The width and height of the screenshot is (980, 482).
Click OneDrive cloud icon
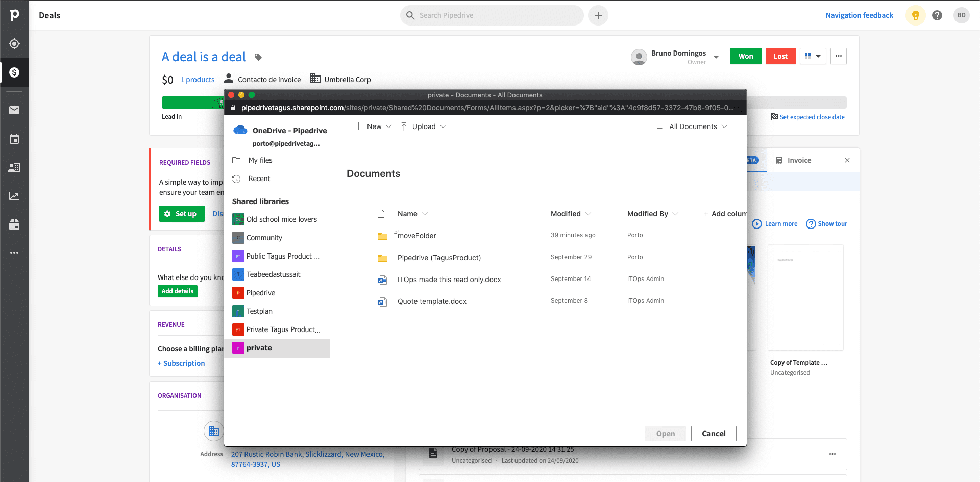(240, 130)
